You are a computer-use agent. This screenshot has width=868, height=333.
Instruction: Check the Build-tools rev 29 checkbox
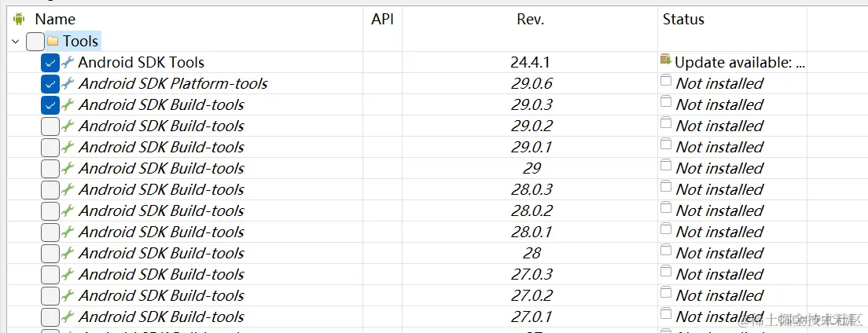[x=50, y=169]
